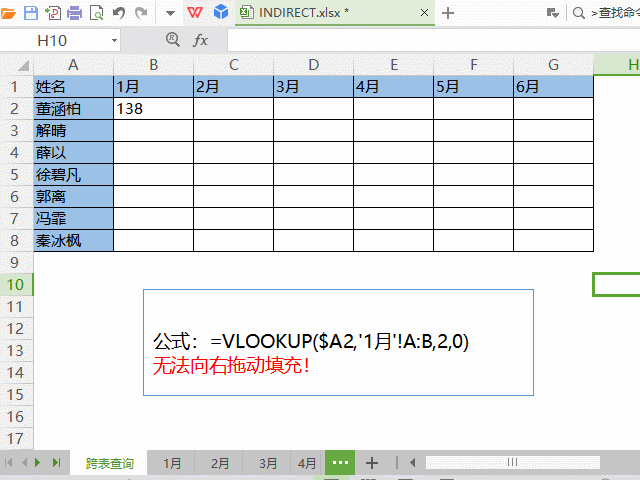Image resolution: width=640 pixels, height=480 pixels.
Task: Click the zoom magnifier icon by formula bar
Action: [x=173, y=40]
